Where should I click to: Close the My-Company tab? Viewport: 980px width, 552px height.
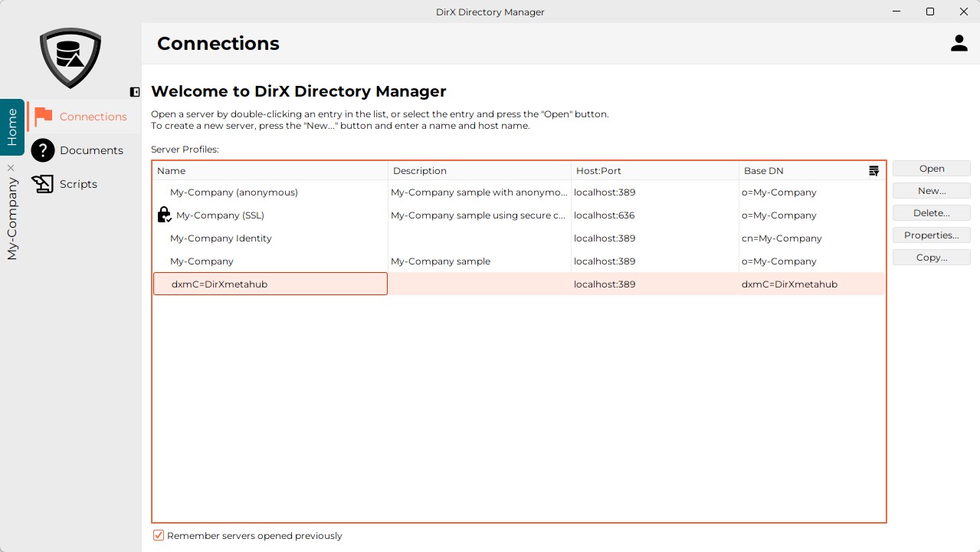[x=11, y=168]
